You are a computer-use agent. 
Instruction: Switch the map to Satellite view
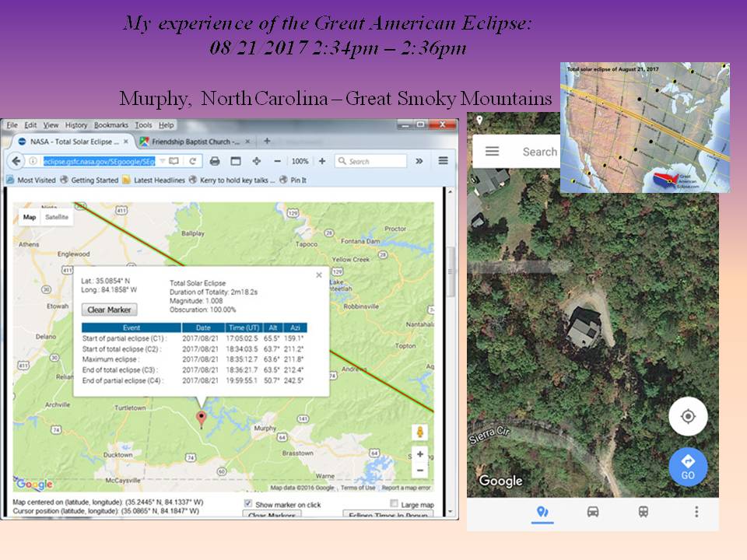pyautogui.click(x=56, y=218)
